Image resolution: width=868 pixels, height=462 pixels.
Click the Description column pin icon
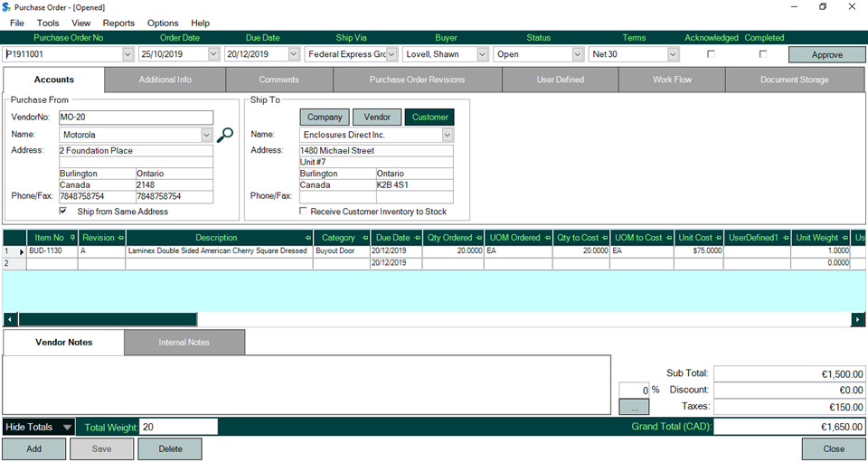305,238
